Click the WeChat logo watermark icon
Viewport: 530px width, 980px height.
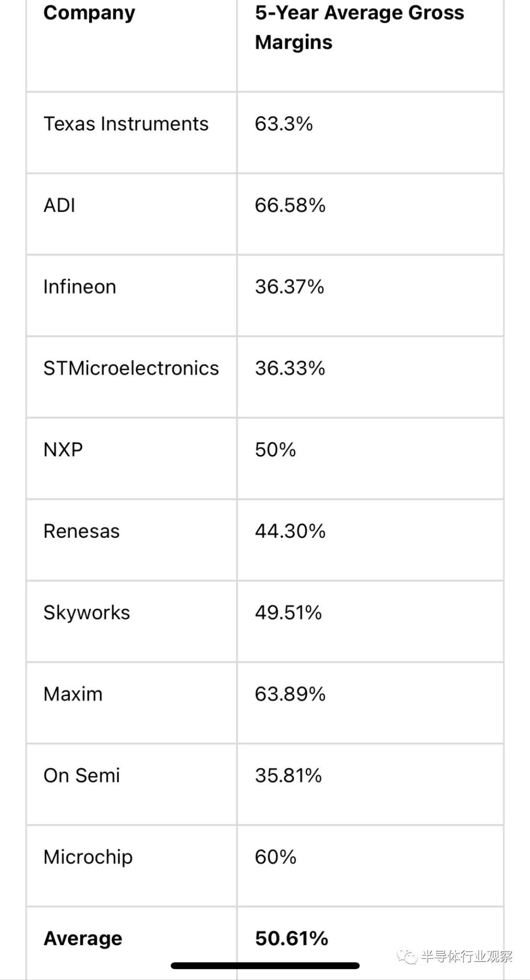pyautogui.click(x=407, y=956)
